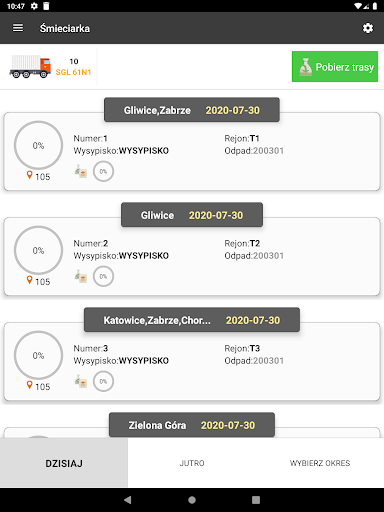Switch to the JUTRO tab
This screenshot has height=512, width=384.
[192, 463]
